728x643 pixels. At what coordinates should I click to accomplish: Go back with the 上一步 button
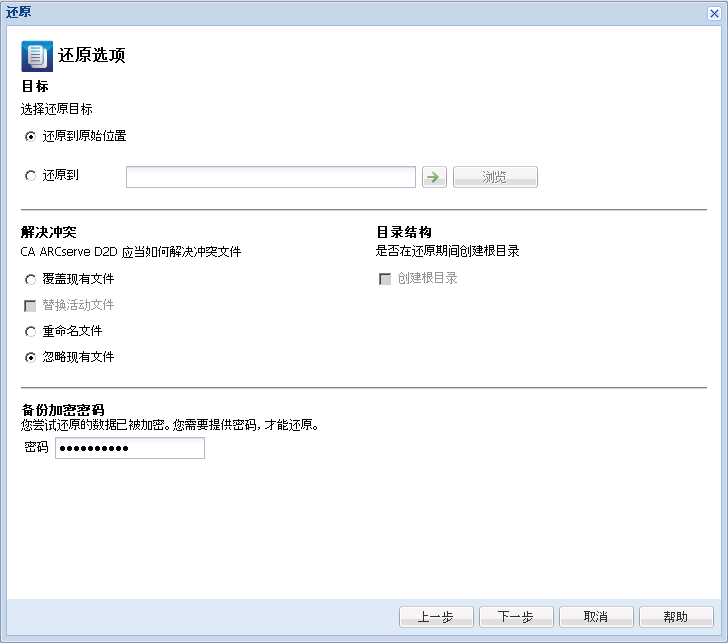tap(436, 616)
